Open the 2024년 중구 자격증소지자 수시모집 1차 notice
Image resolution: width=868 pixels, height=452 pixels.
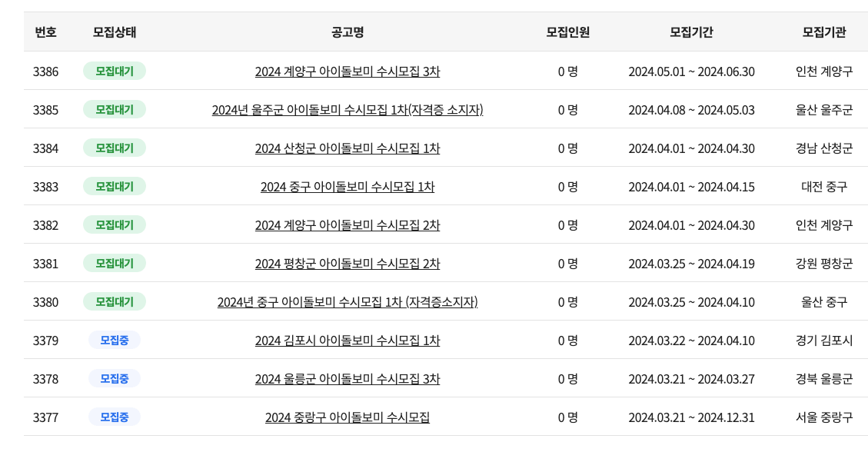[347, 301]
